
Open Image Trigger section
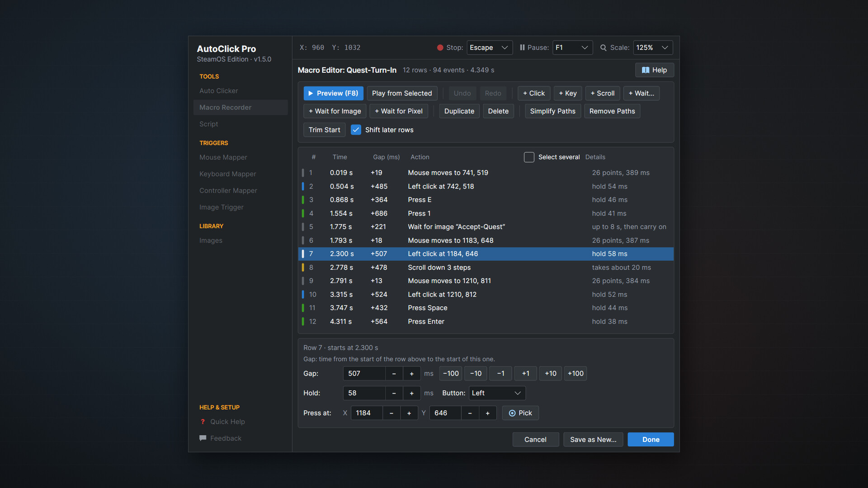pyautogui.click(x=240, y=207)
